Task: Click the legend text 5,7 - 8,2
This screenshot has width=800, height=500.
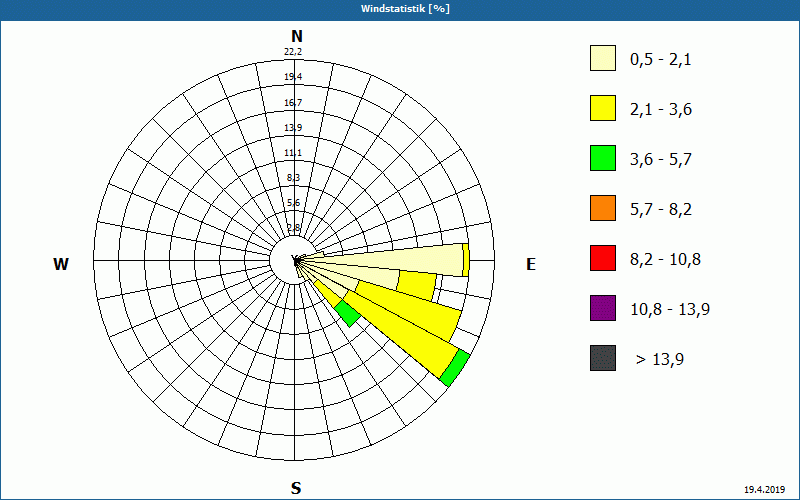Action: coord(661,210)
